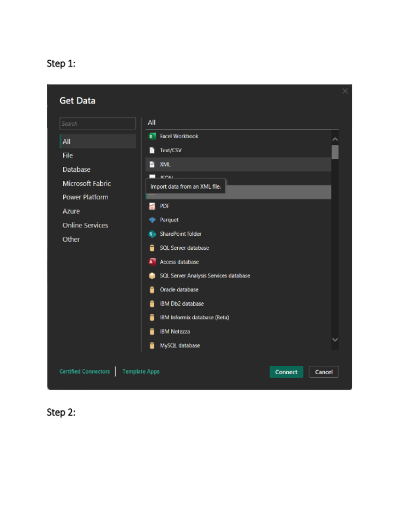Viewport: 399px width, 532px height.
Task: Select the File category
Action: tap(98, 155)
